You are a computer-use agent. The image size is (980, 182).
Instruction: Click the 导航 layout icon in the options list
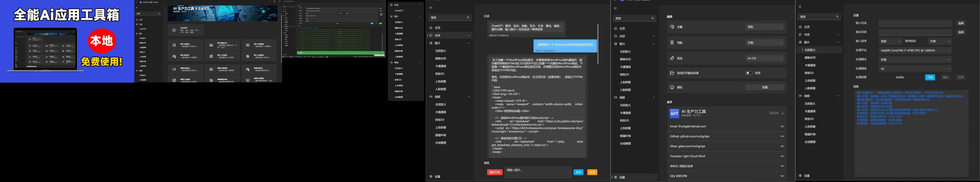672,43
